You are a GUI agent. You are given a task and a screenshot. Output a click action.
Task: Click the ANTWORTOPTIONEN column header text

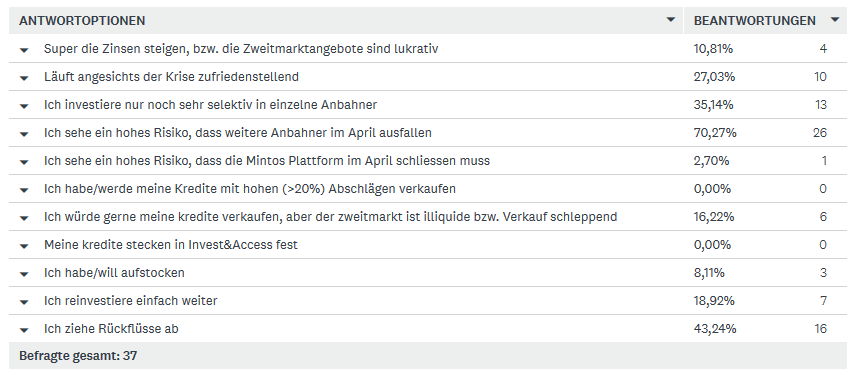point(82,21)
